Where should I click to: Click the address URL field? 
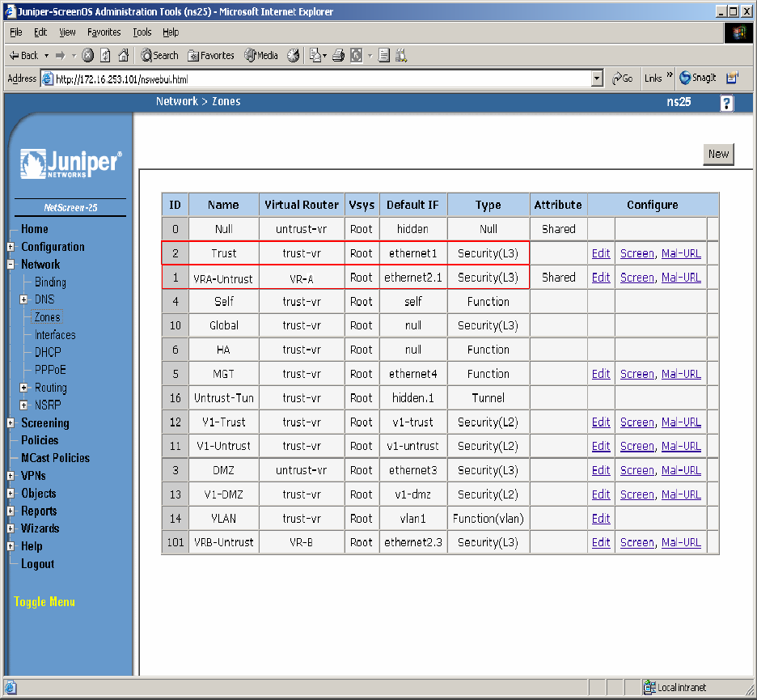[x=316, y=78]
